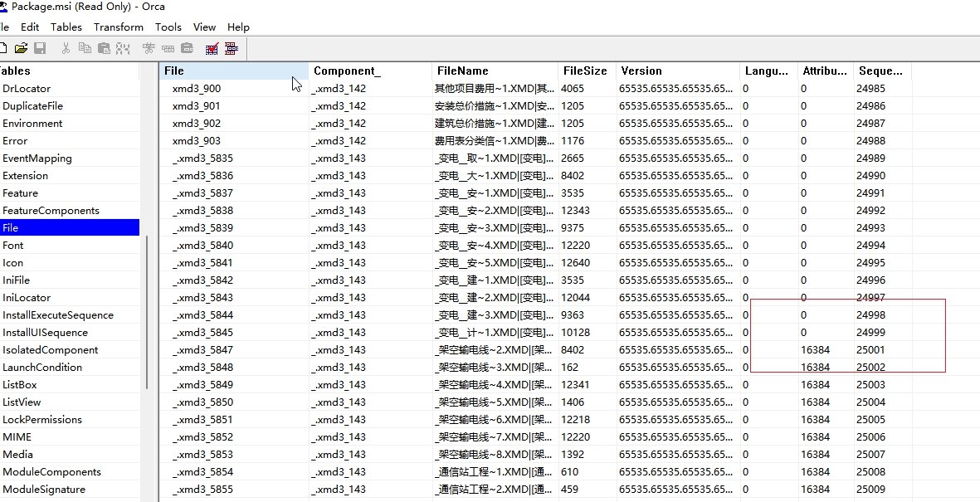Click the scissors Cut icon
This screenshot has width=980, height=502.
(66, 49)
